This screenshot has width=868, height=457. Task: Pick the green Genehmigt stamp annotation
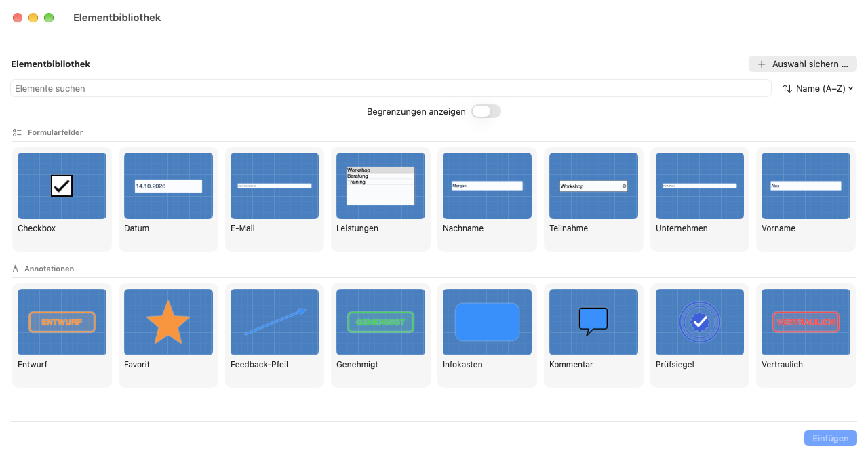pos(380,322)
